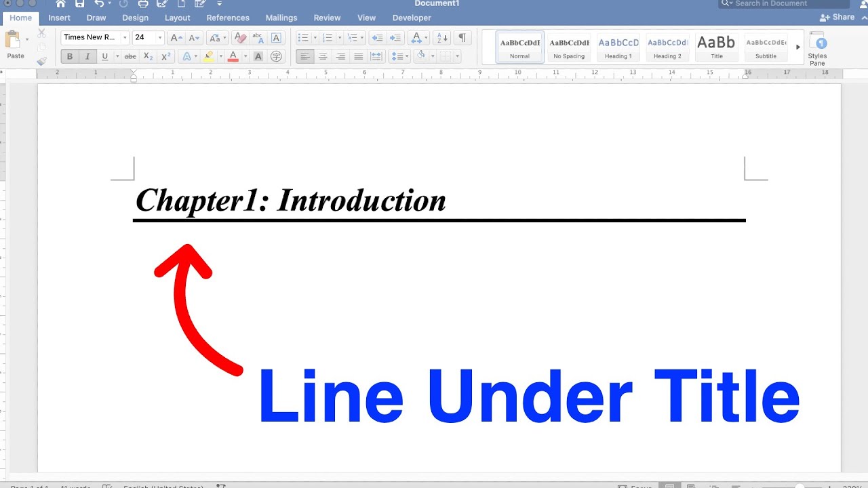Toggle left alignment button
Viewport: 868px width, 488px height.
[x=305, y=56]
